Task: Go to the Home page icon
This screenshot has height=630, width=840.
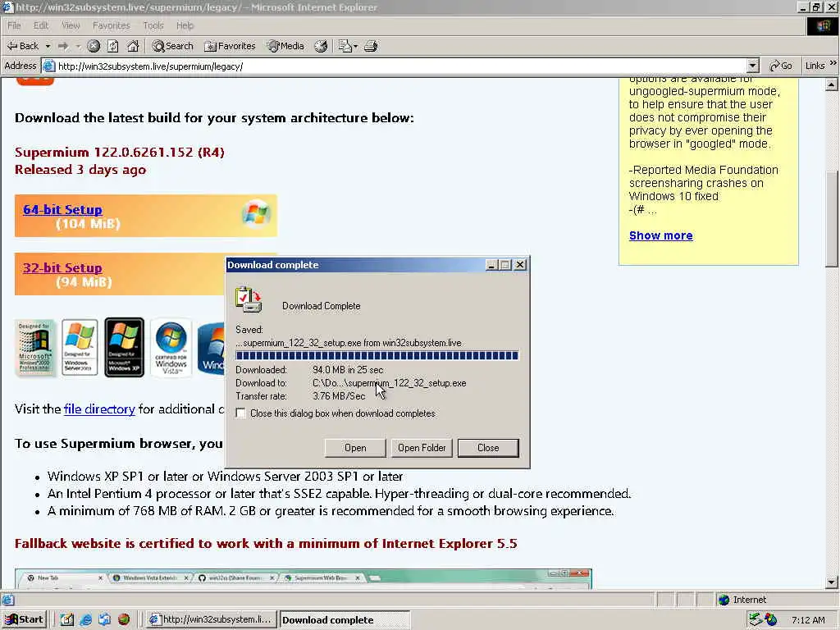Action: tap(133, 46)
